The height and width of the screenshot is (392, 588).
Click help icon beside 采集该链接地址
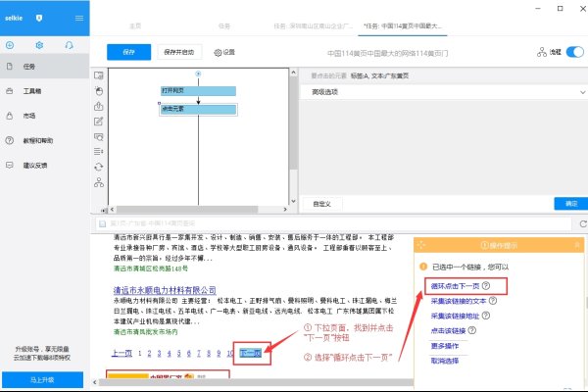486,316
